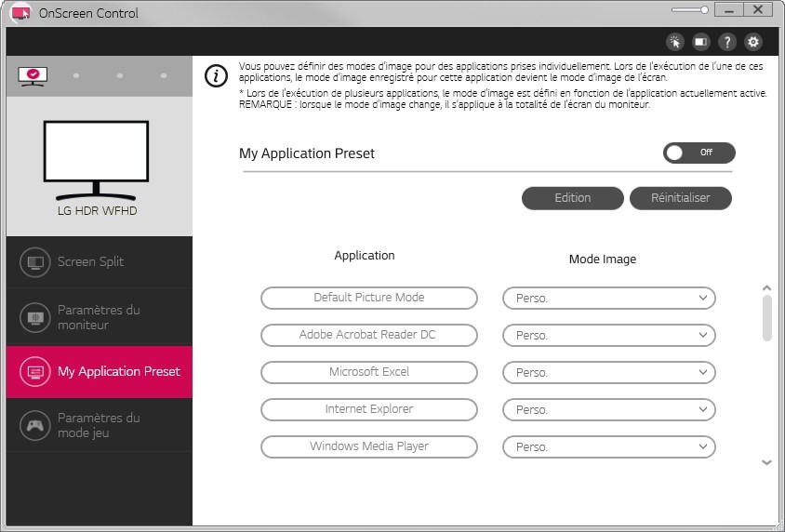The image size is (785, 532).
Task: Open Paramètres du moniteur section
Action: tap(99, 317)
